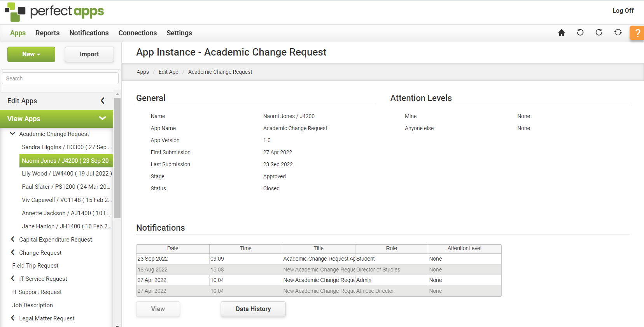Viewport: 644px width, 327px height.
Task: Click the redo clockwise arrow icon
Action: [x=599, y=33]
